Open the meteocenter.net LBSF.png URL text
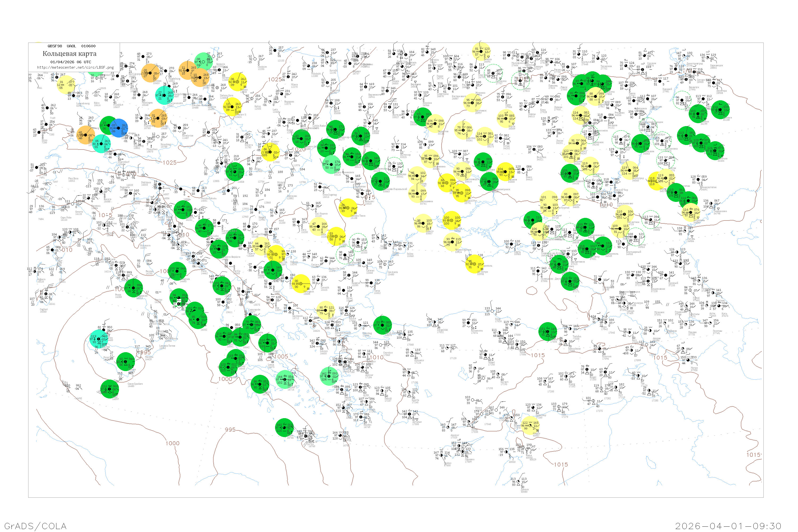Image resolution: width=798 pixels, height=532 pixels. coord(75,68)
